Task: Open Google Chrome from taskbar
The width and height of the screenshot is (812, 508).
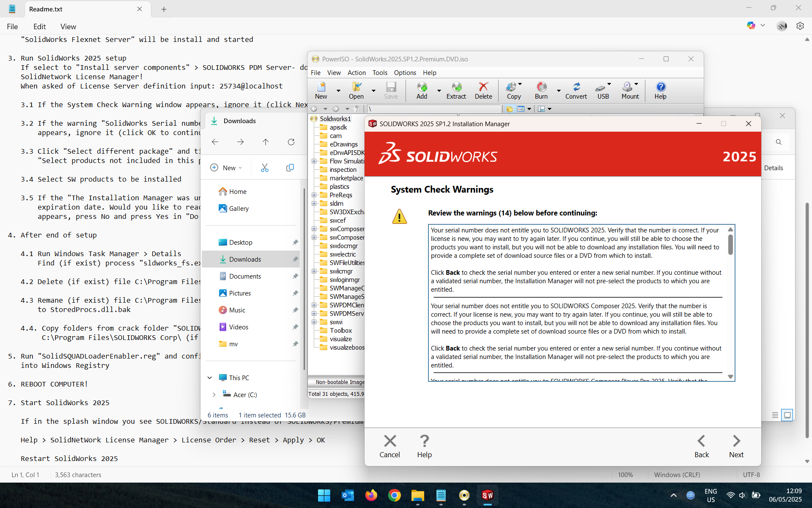Action: [x=395, y=495]
